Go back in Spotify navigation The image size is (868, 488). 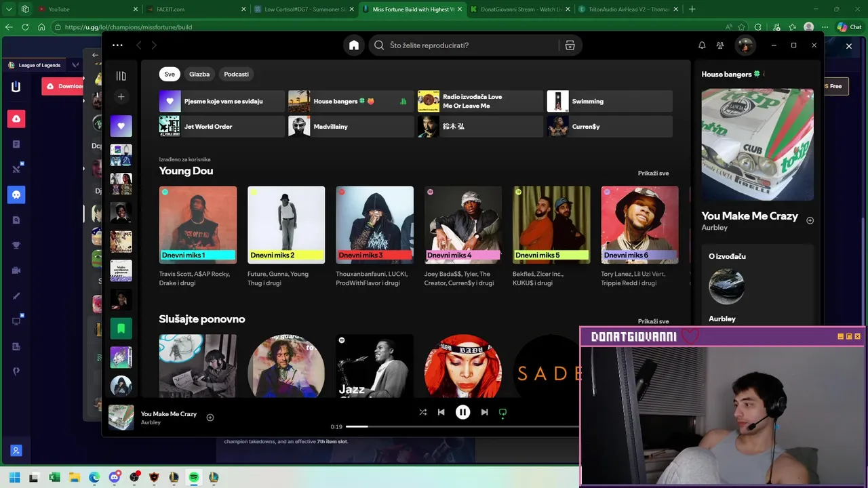(139, 45)
